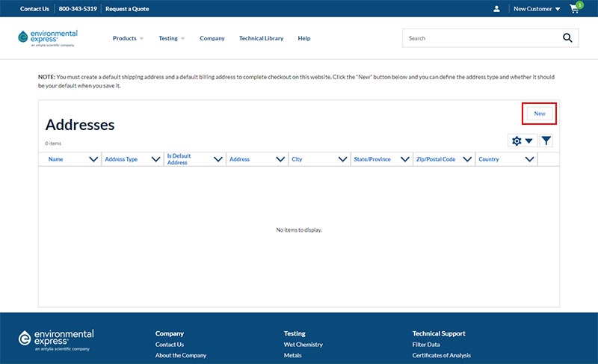Open the shopping cart icon
The height and width of the screenshot is (364, 598).
[575, 9]
